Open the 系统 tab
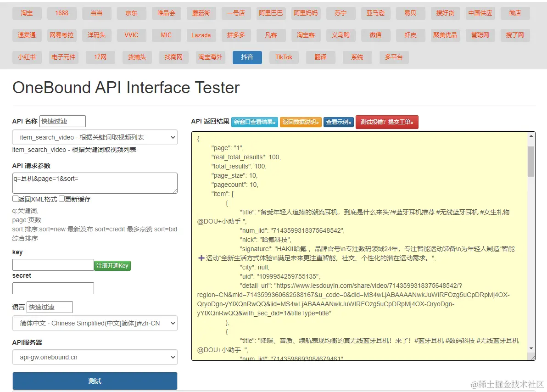Viewport: 547px width, 392px height. 357,57
